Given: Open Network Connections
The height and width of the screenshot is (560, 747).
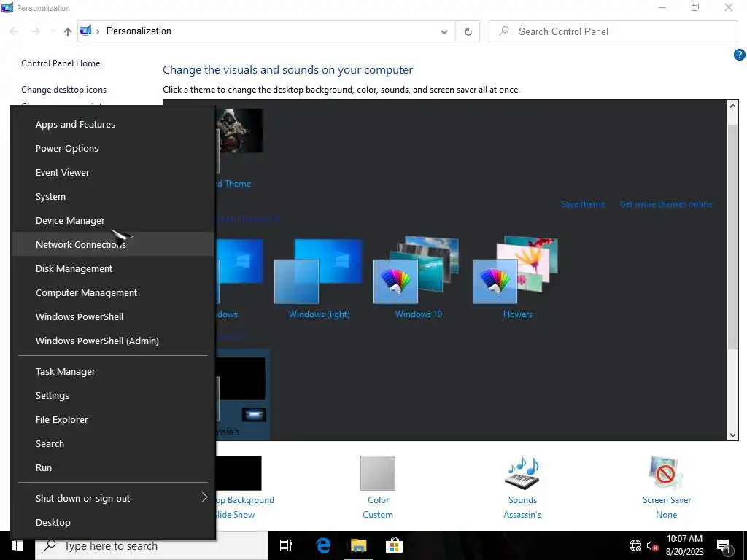Looking at the screenshot, I should [x=113, y=244].
